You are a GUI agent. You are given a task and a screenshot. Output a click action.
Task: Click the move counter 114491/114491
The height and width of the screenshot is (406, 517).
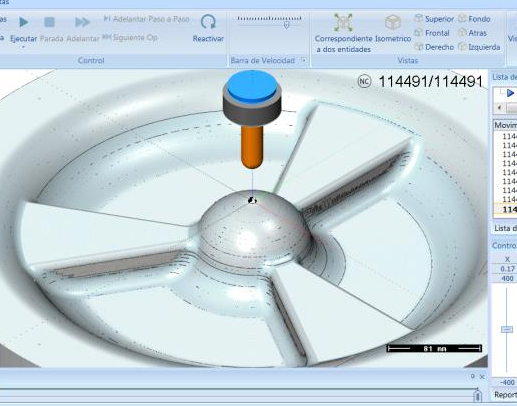pos(431,81)
